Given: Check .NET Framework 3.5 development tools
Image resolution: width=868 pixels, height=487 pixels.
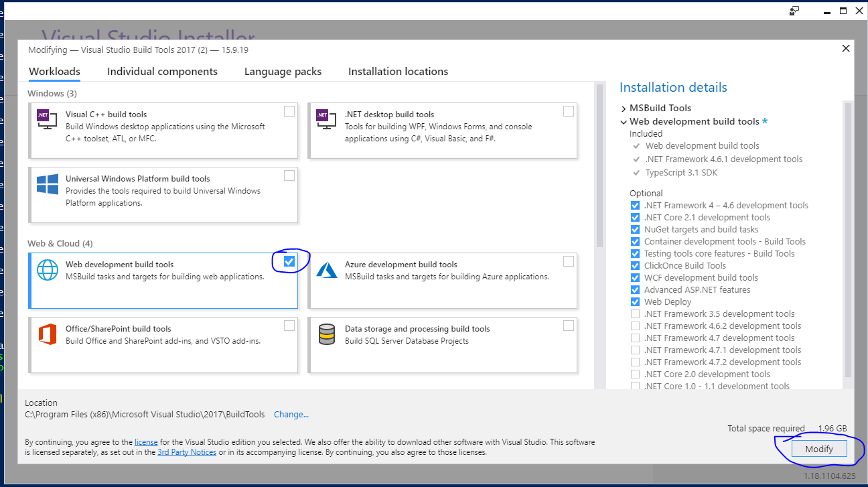Looking at the screenshot, I should 635,314.
